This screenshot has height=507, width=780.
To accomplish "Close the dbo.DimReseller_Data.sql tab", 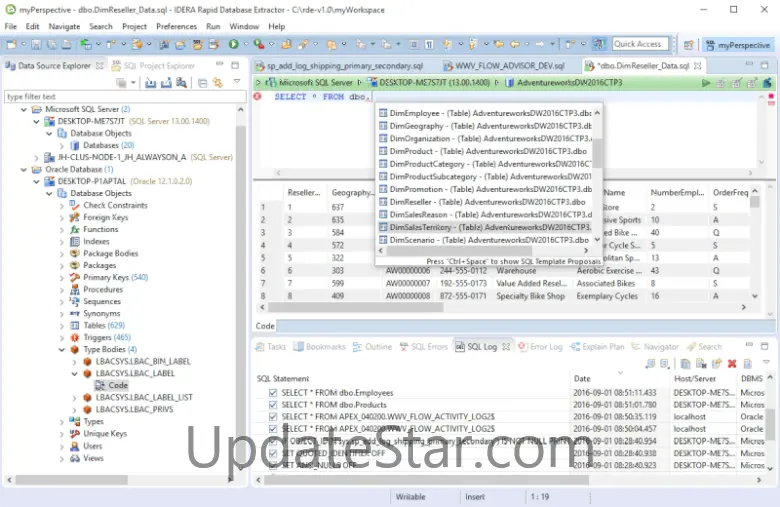I will tap(697, 66).
